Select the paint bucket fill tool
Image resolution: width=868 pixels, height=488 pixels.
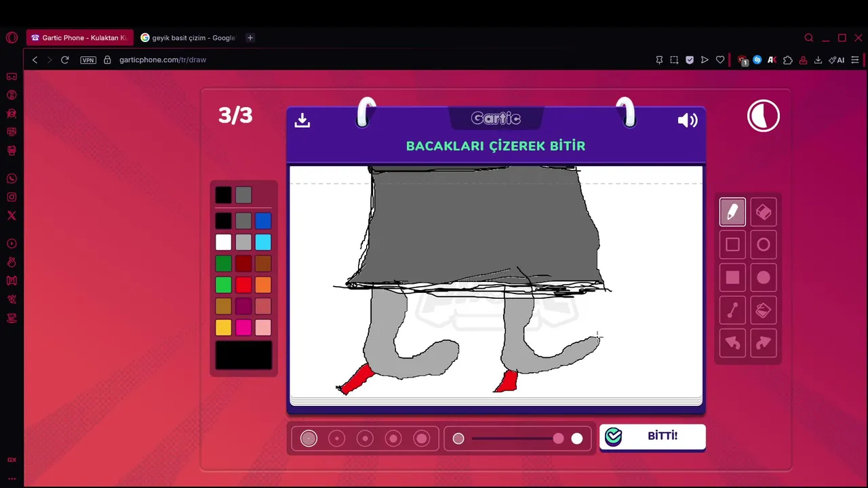click(764, 310)
